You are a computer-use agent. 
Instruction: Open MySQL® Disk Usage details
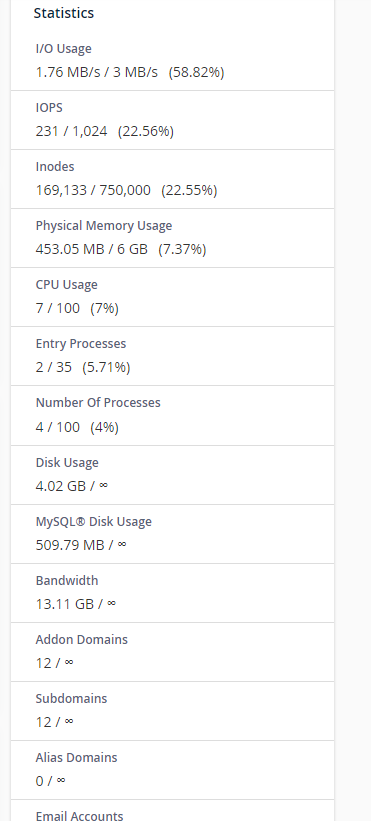click(x=94, y=522)
